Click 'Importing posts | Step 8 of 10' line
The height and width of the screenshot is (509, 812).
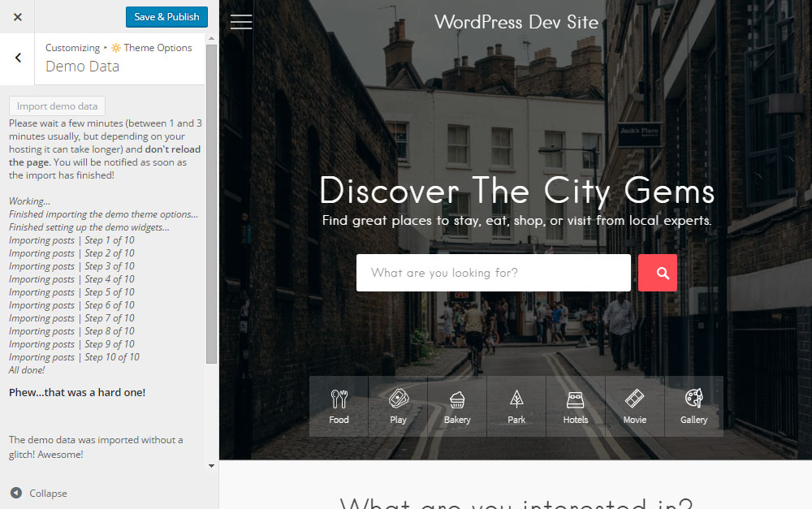click(71, 331)
